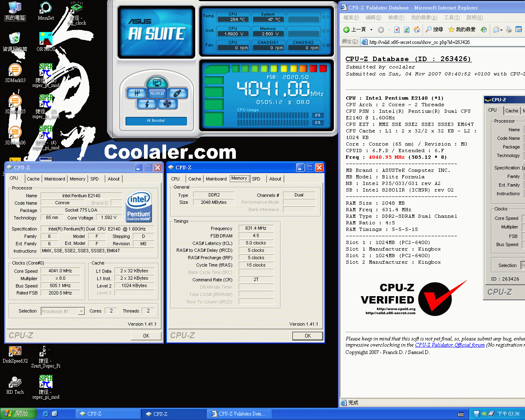The image size is (525, 420).
Task: Switch to Cache tab in left CPU-Z window
Action: (x=33, y=179)
